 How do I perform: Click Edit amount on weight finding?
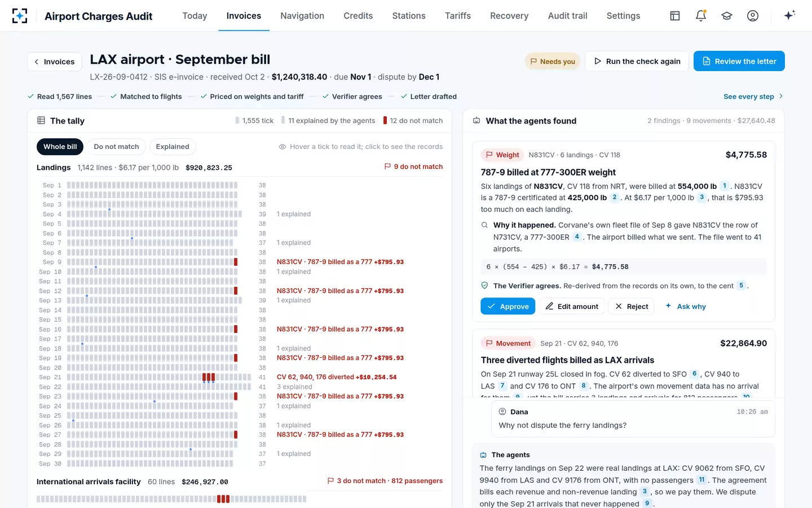point(572,306)
